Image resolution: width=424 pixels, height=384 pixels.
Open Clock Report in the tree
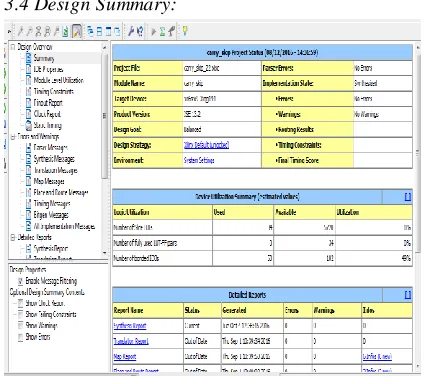47,114
